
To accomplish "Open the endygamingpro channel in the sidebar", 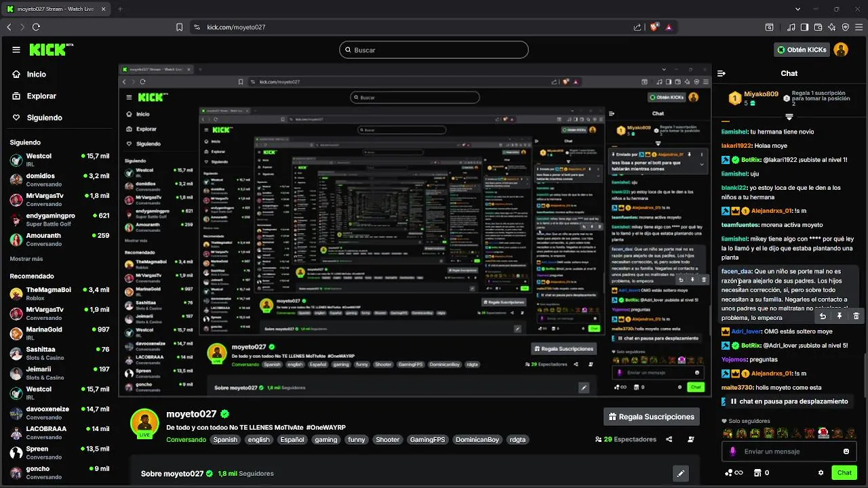I will point(60,220).
